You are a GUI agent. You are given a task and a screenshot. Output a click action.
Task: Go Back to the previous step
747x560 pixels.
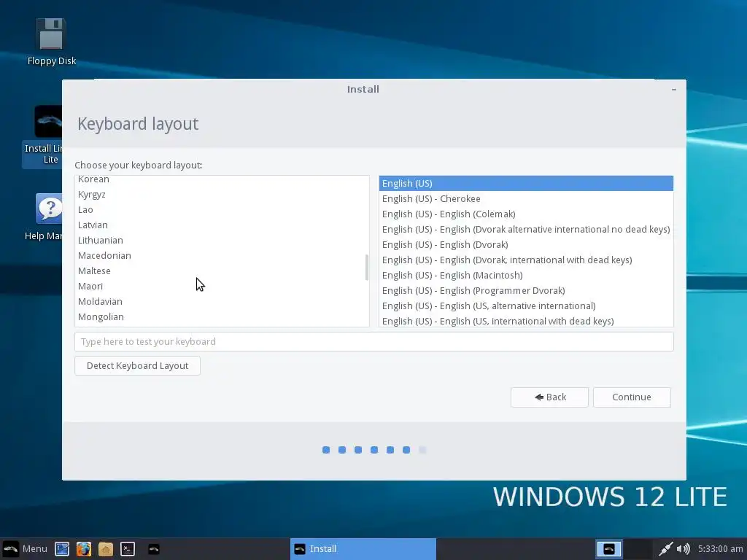pyautogui.click(x=549, y=397)
